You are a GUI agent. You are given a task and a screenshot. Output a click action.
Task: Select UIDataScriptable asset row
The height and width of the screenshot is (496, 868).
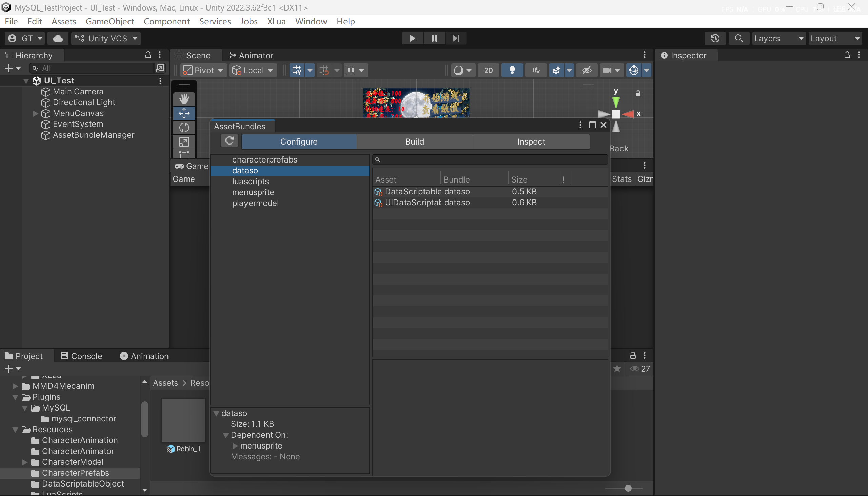click(490, 203)
